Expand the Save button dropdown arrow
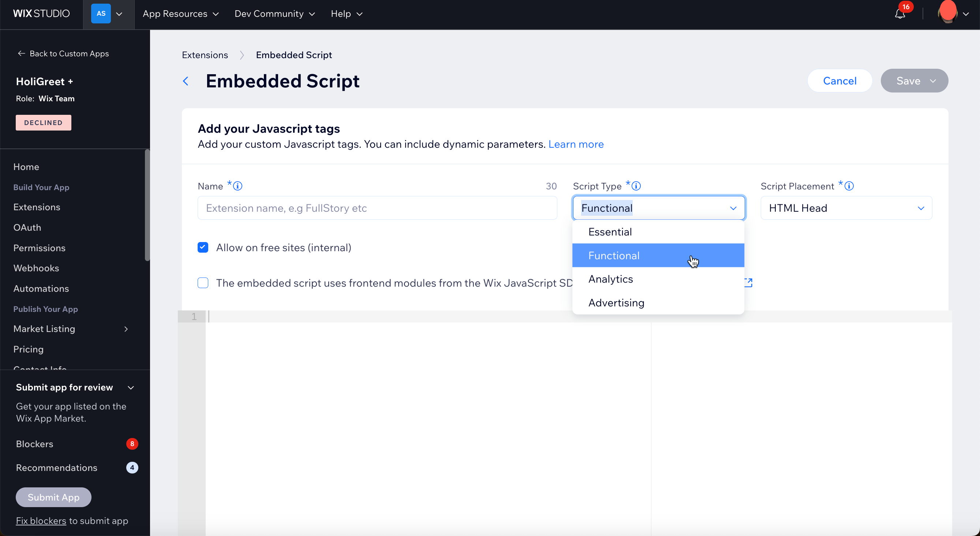 tap(932, 81)
